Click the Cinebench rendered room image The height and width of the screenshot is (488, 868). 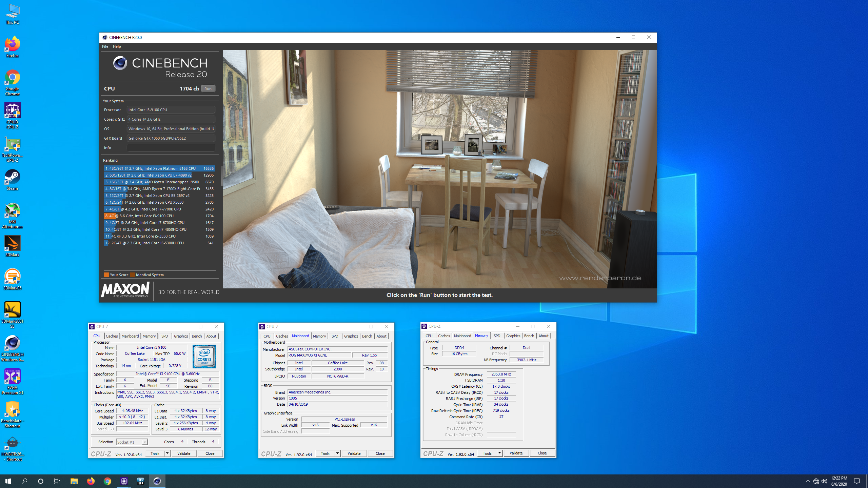coord(439,169)
